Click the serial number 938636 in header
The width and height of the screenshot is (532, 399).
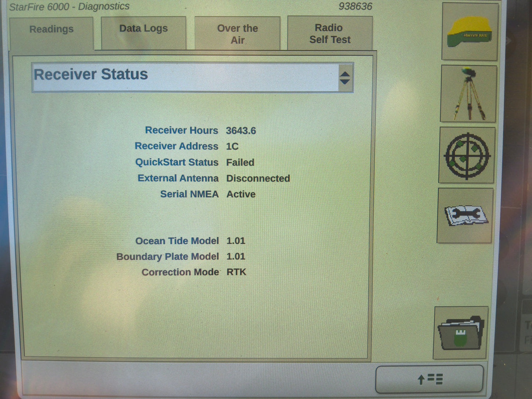(x=356, y=6)
